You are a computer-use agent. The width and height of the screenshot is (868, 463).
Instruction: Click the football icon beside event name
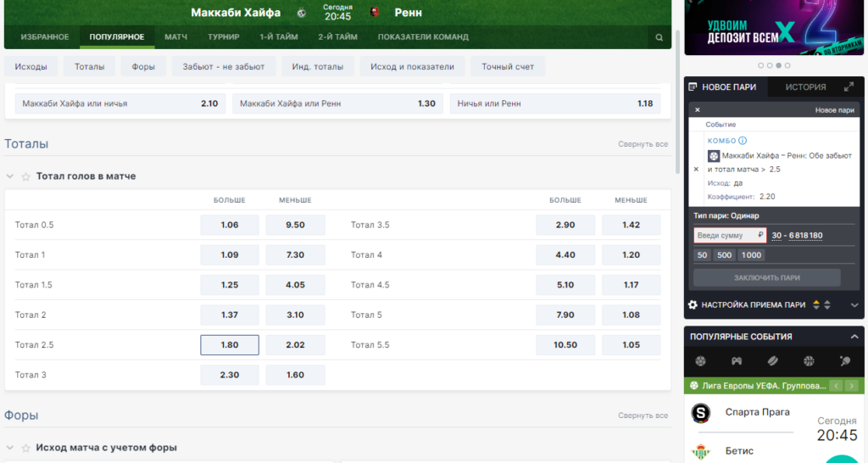tap(714, 156)
